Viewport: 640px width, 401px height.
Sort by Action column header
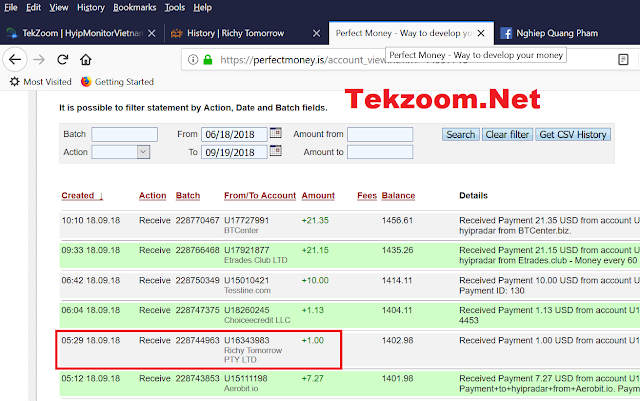153,196
